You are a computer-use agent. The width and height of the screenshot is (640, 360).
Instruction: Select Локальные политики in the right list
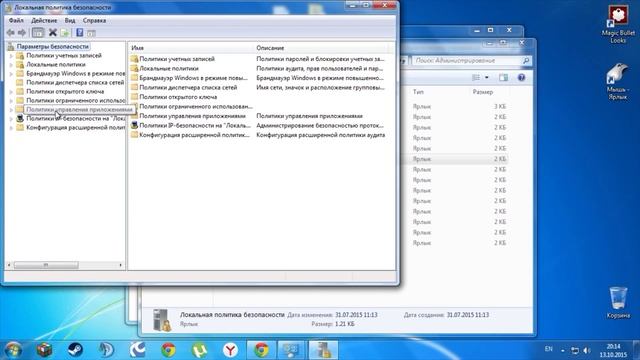point(169,68)
